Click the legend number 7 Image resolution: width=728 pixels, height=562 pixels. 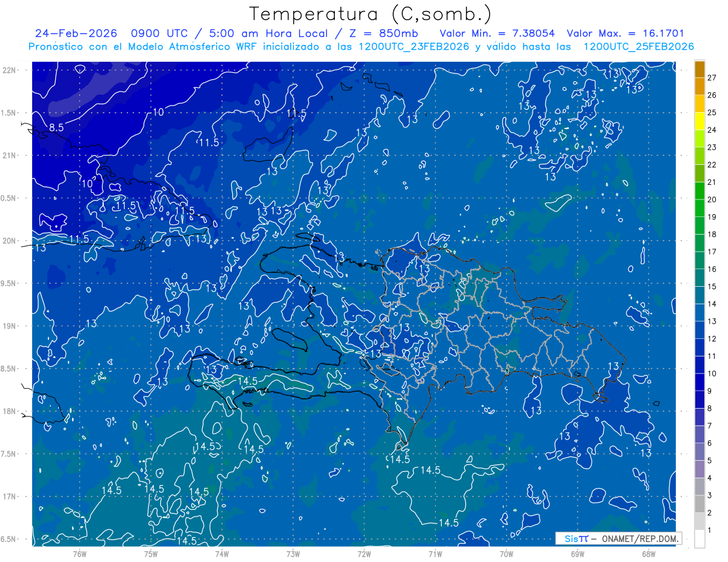[x=710, y=426]
